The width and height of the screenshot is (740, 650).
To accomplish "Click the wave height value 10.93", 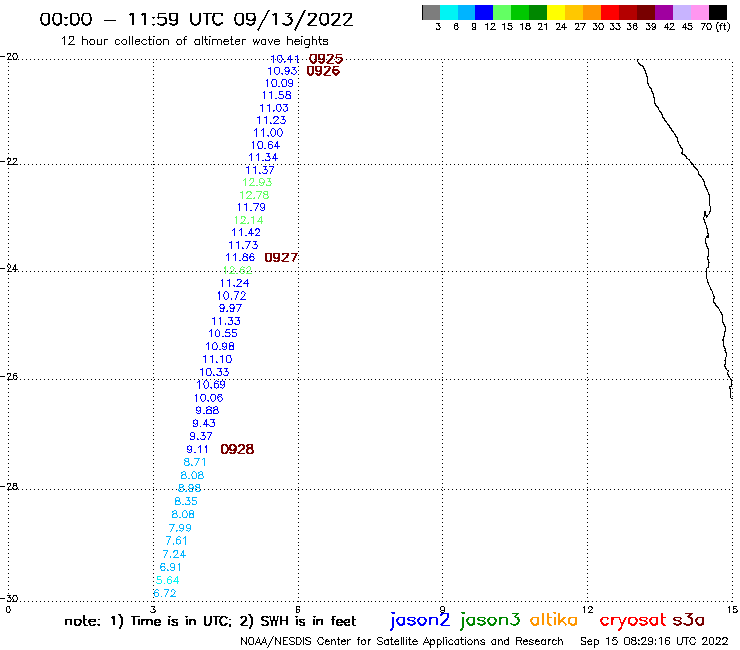I will (282, 71).
